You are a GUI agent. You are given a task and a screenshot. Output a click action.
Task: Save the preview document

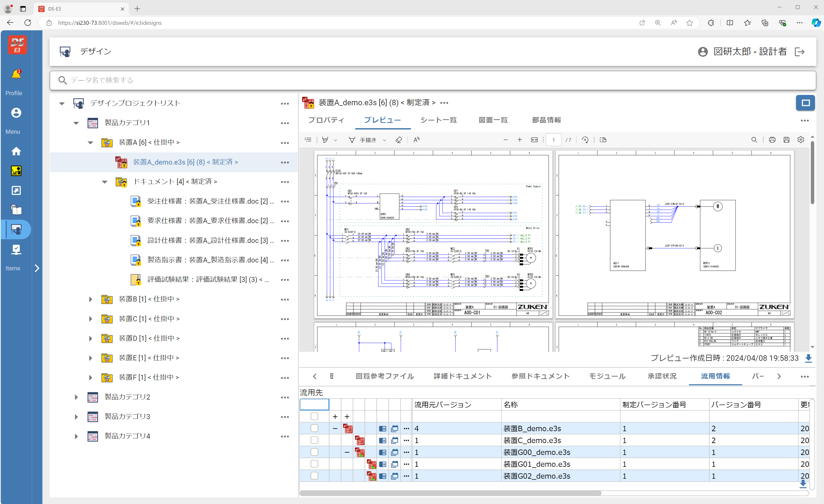point(787,140)
